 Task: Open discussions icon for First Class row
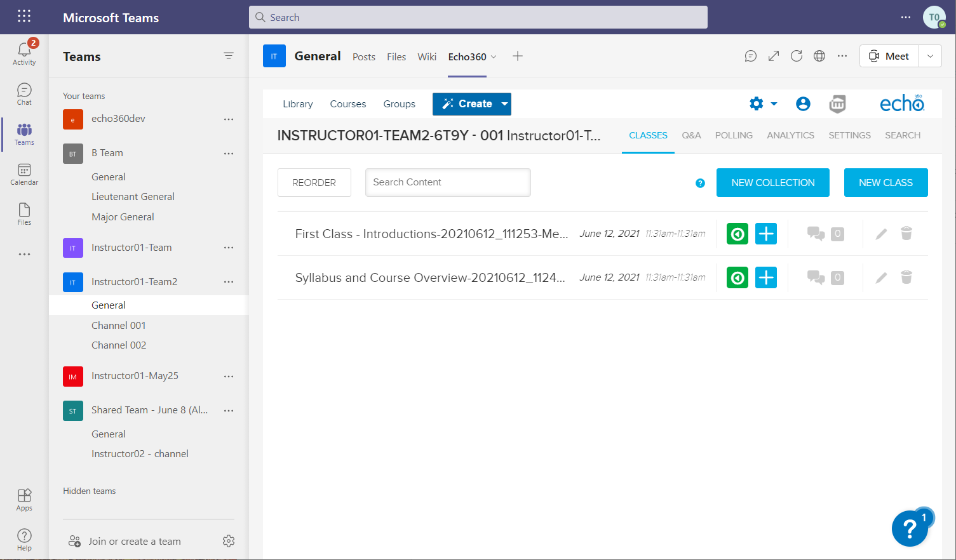(816, 234)
